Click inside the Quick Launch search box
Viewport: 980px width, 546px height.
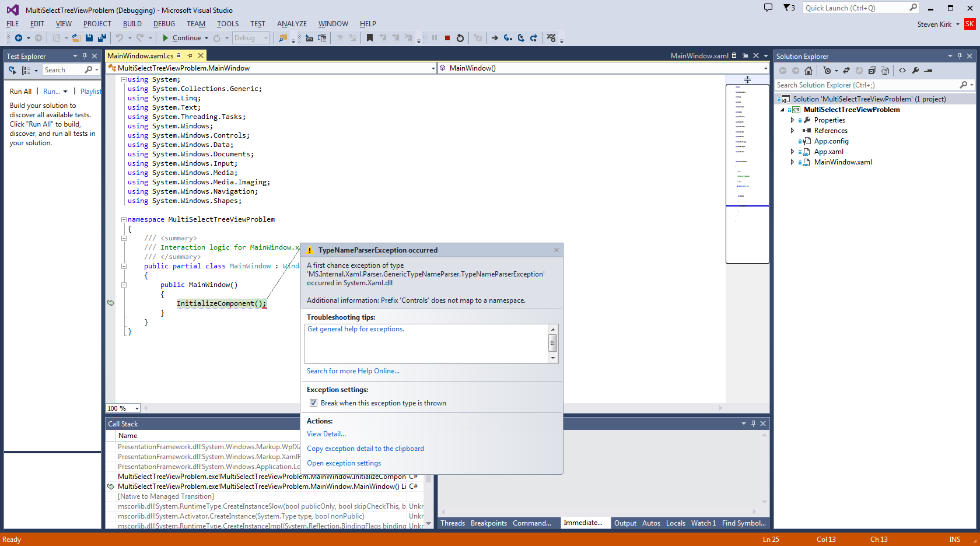[855, 8]
